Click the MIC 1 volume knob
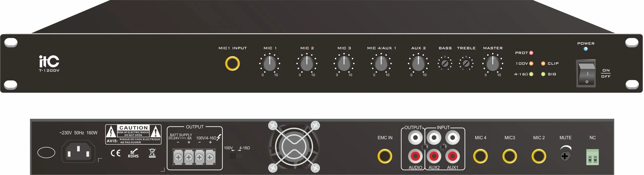The image size is (644, 175). pyautogui.click(x=269, y=64)
